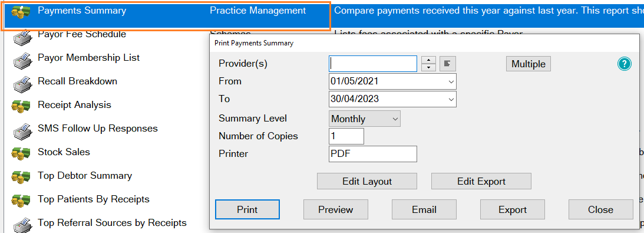The height and width of the screenshot is (233, 644).
Task: Click the Top Debtor Summary icon
Action: (21, 177)
